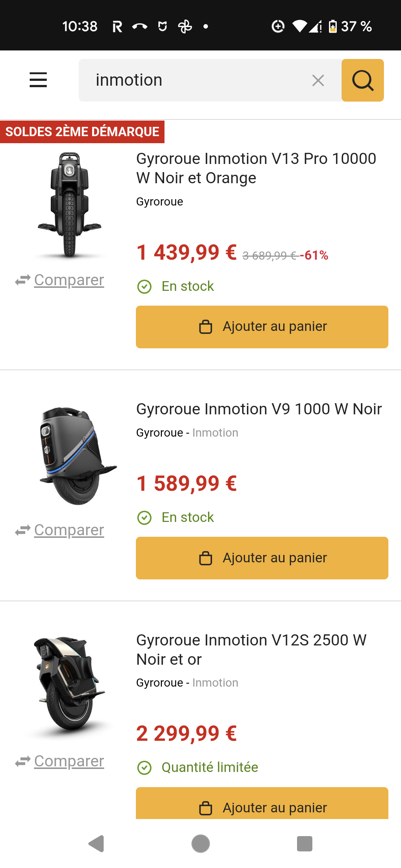Image resolution: width=401 pixels, height=868 pixels.
Task: Tap the Inmotion brand link under V9
Action: coord(215,433)
